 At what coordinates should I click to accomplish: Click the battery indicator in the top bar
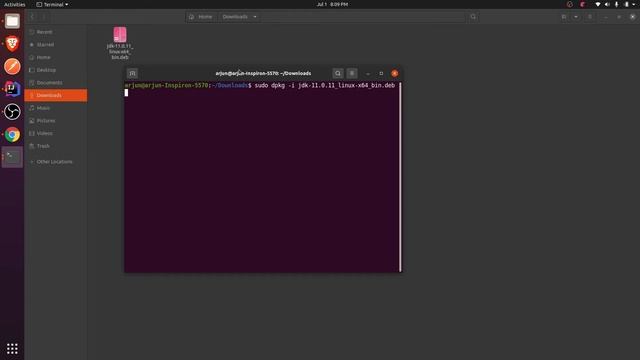point(627,4)
